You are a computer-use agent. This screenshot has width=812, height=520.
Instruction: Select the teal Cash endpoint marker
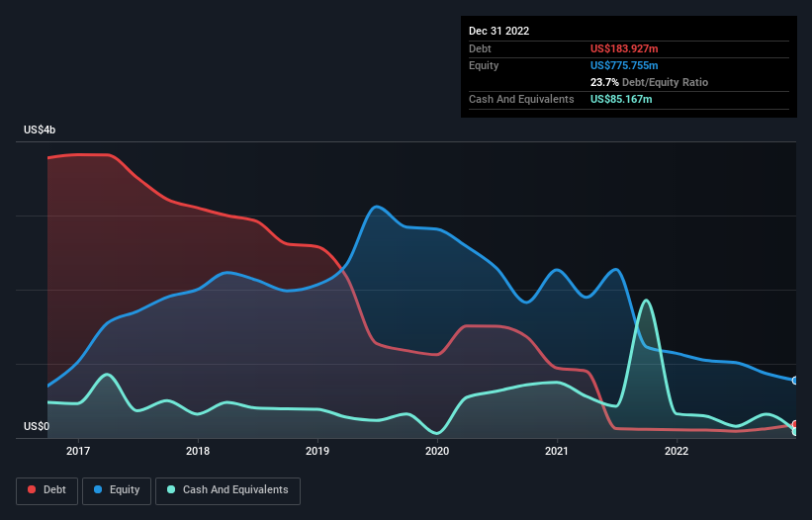click(795, 432)
